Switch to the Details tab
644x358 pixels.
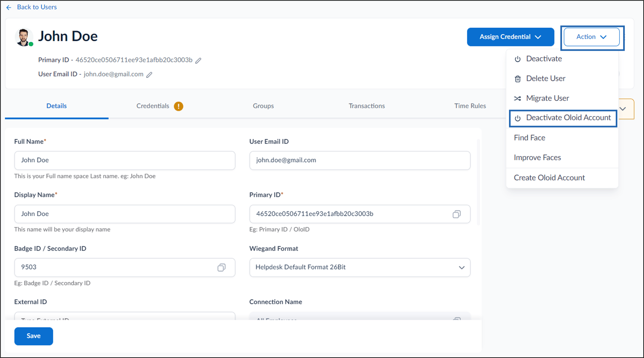click(x=57, y=106)
